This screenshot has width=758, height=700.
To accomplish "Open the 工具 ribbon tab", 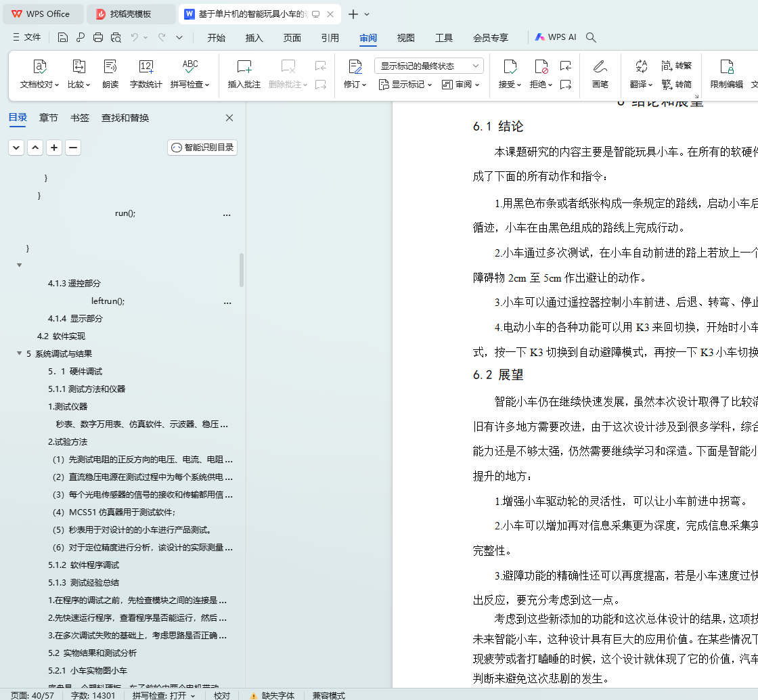I will click(444, 38).
